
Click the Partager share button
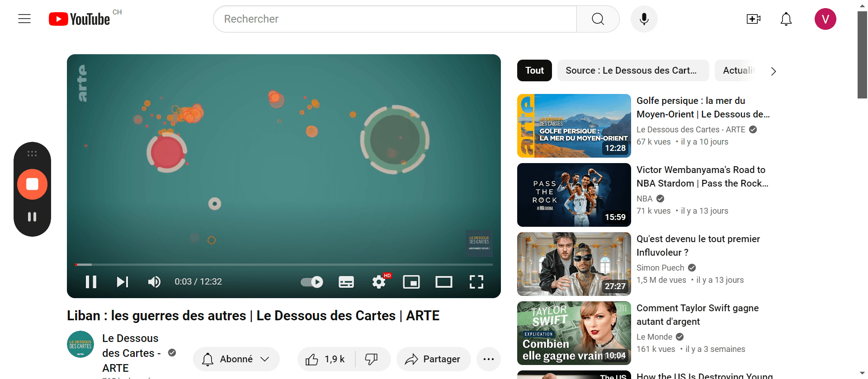(x=434, y=359)
